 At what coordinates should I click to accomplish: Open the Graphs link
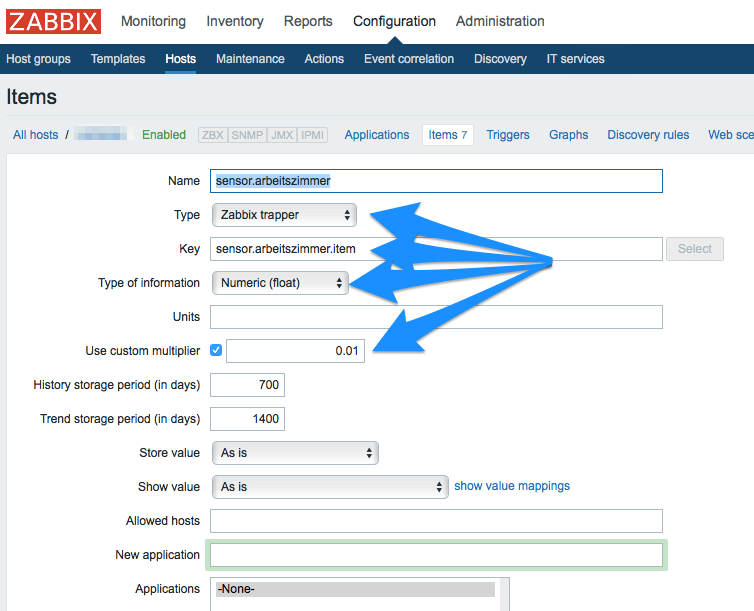568,135
